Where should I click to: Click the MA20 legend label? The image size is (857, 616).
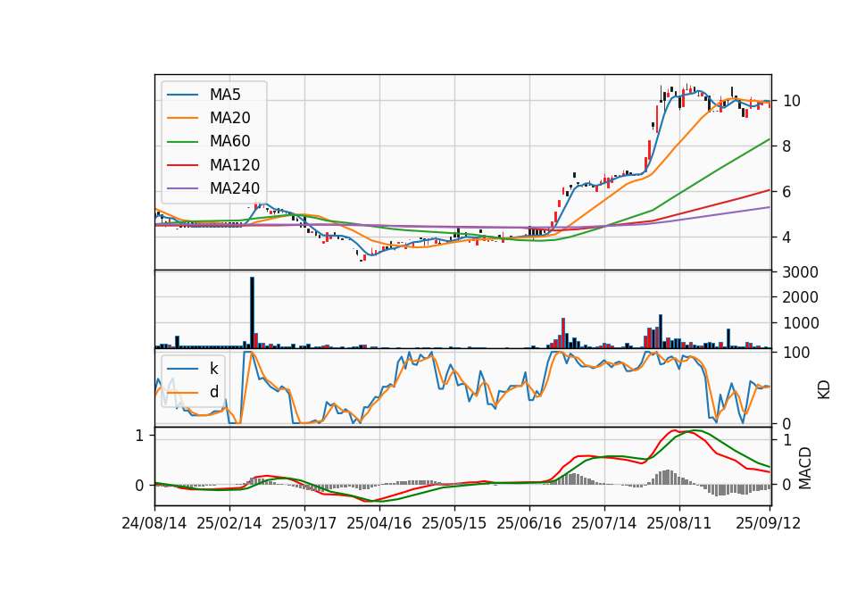coord(229,118)
